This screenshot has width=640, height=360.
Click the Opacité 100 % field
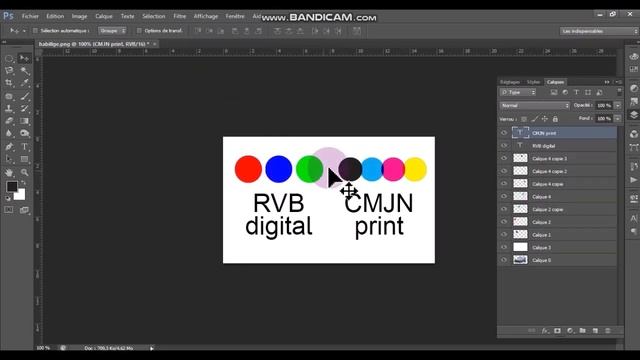(x=604, y=106)
